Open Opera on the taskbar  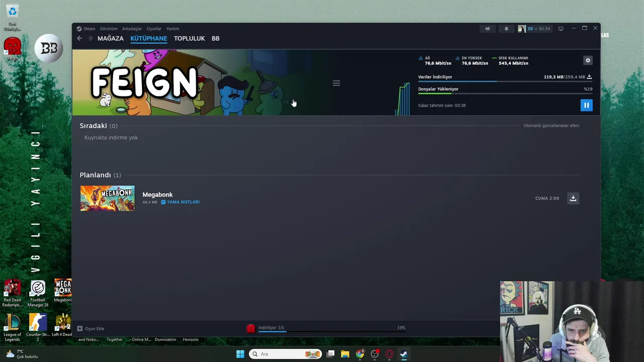(x=389, y=354)
